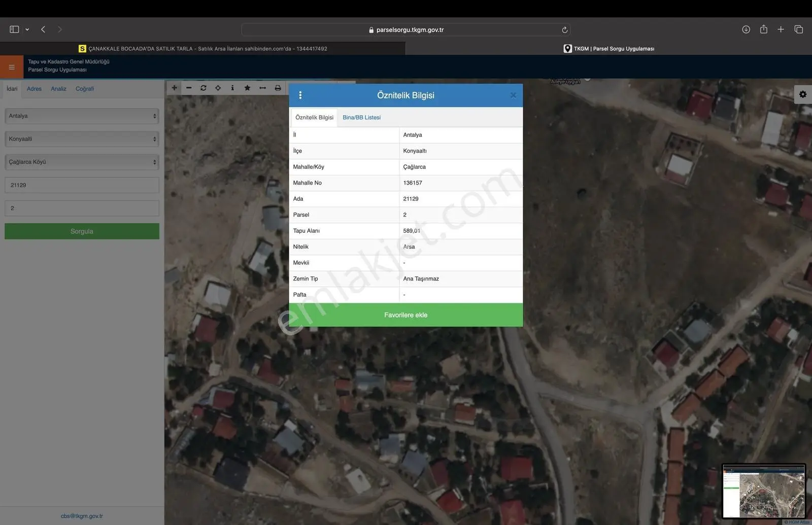Open the Bina/BB Listesi tab

(x=361, y=117)
